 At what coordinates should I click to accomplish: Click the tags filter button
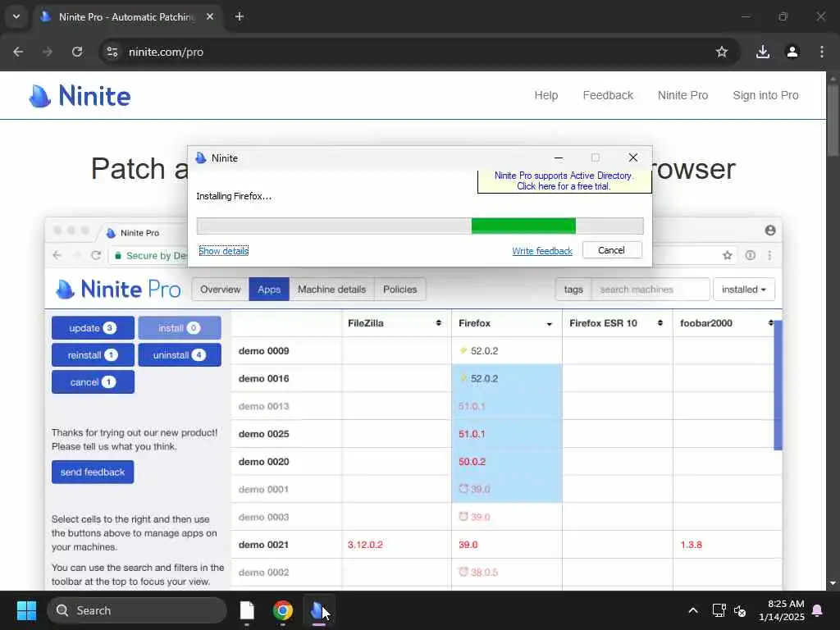[x=573, y=290]
